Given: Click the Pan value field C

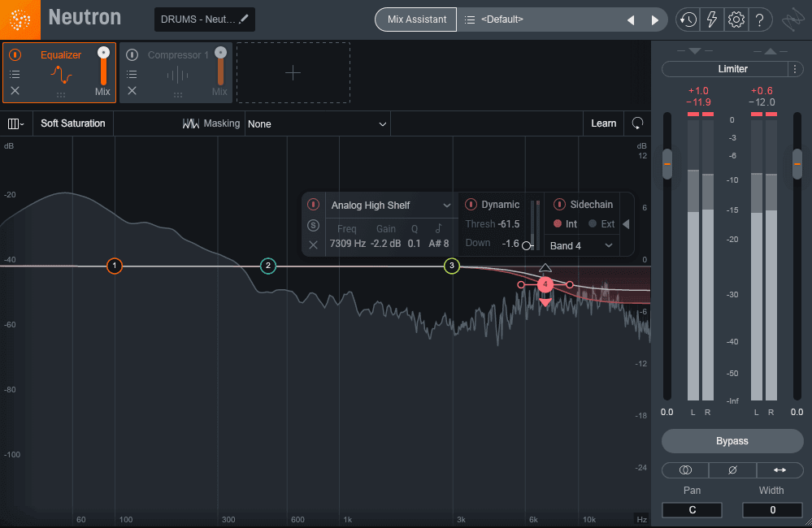Looking at the screenshot, I should coord(692,510).
